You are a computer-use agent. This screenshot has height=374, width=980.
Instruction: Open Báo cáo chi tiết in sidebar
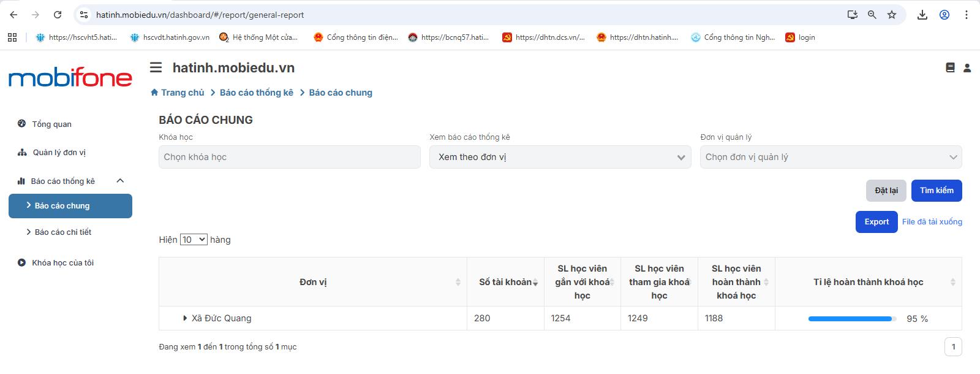tap(63, 232)
